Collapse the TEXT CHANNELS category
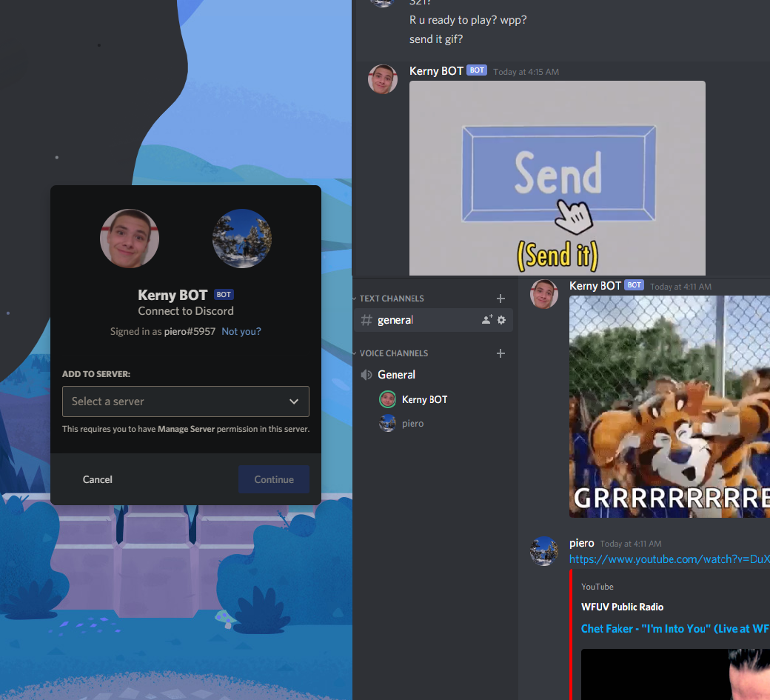 (x=391, y=299)
